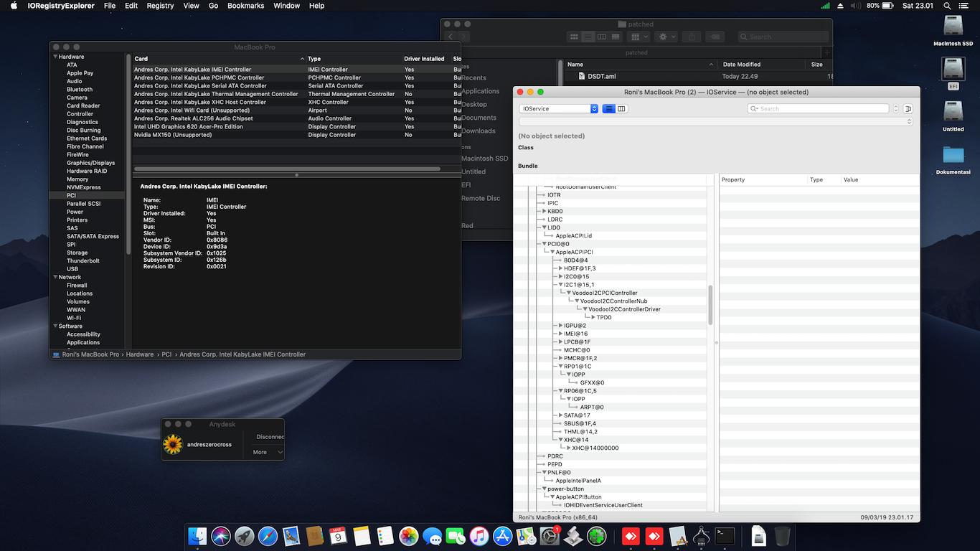Click the AnyDesk Disconnect button

(270, 436)
